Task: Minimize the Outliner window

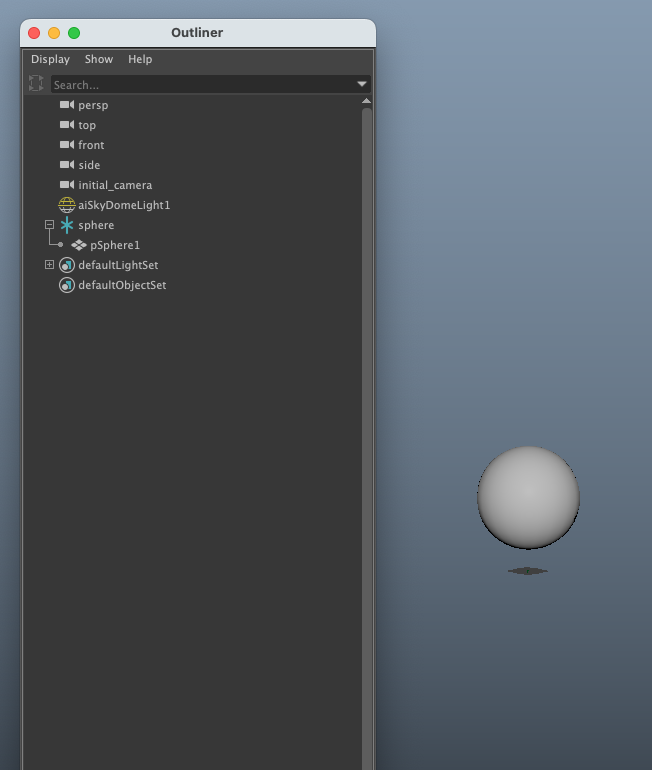Action: pyautogui.click(x=54, y=33)
